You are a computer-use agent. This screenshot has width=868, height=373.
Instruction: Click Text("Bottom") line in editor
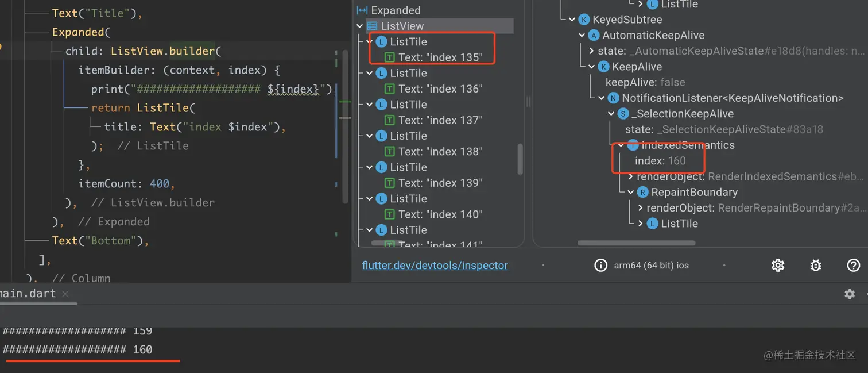(x=100, y=240)
